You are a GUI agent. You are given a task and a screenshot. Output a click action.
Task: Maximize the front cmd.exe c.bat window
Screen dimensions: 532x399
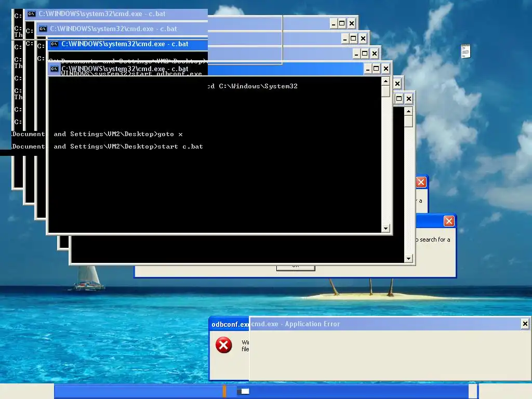(x=376, y=69)
